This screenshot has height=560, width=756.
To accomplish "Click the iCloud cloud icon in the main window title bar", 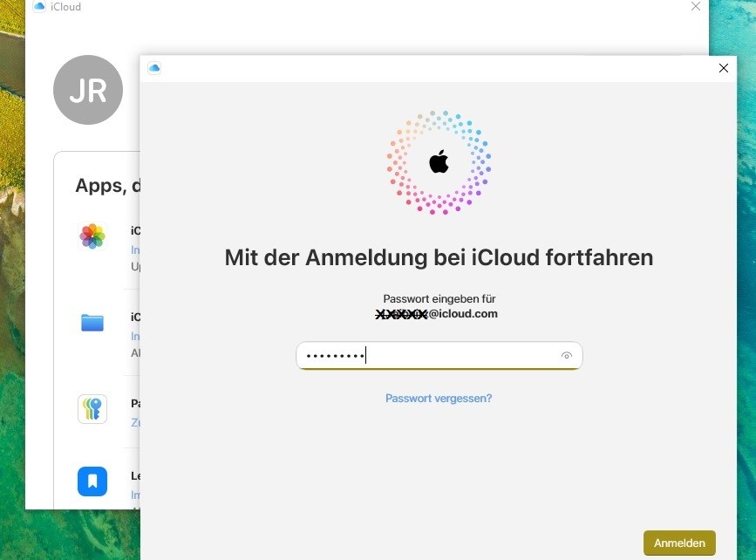I will (39, 7).
